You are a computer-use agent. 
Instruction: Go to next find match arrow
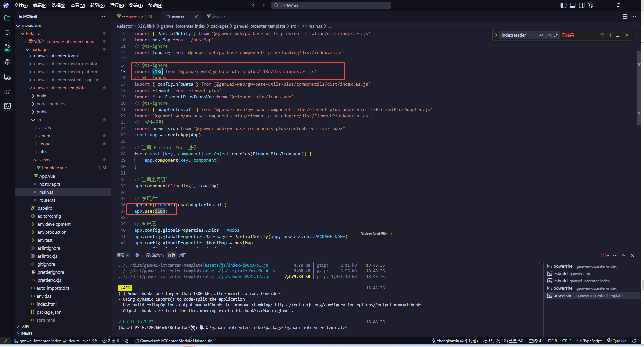[x=610, y=35]
